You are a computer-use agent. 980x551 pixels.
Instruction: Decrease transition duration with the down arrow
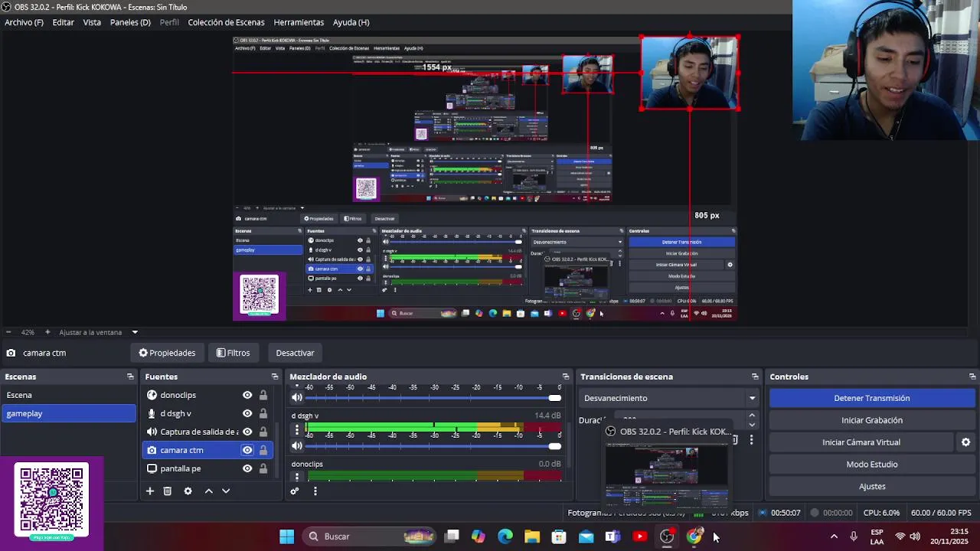(752, 425)
